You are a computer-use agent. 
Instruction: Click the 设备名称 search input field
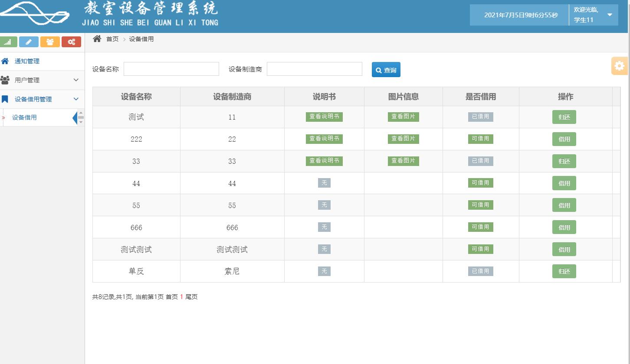[171, 68]
